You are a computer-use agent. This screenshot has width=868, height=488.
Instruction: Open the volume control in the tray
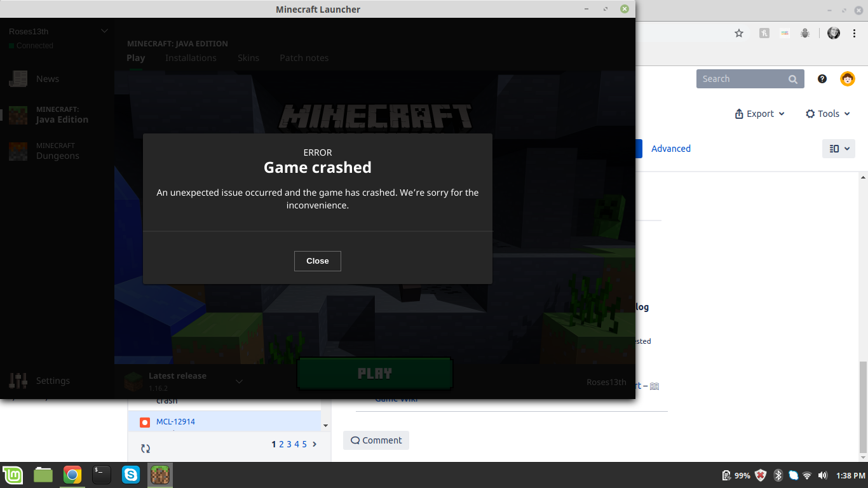pos(823,475)
